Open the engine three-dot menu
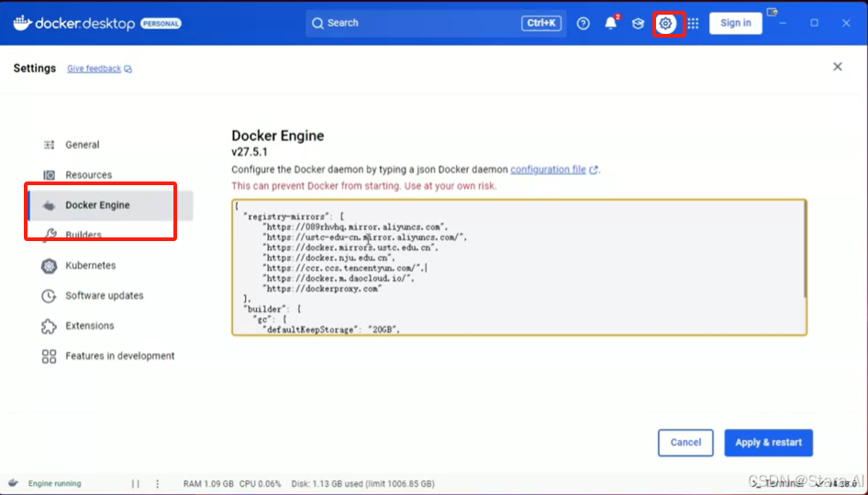This screenshot has width=868, height=495. [x=157, y=483]
